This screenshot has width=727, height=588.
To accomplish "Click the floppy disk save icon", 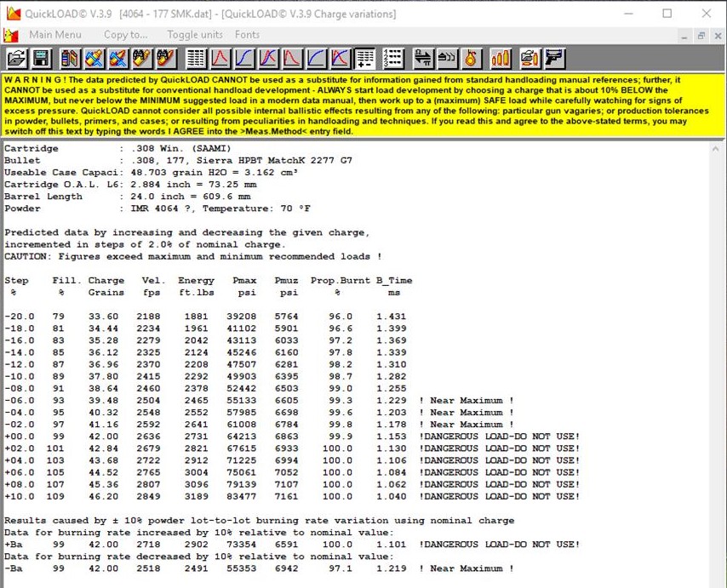I will click(41, 59).
